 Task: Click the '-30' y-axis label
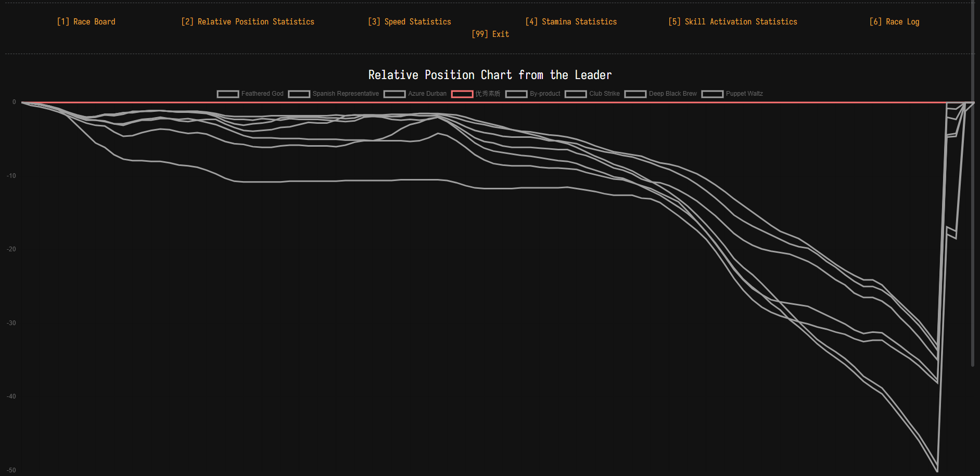(11, 323)
